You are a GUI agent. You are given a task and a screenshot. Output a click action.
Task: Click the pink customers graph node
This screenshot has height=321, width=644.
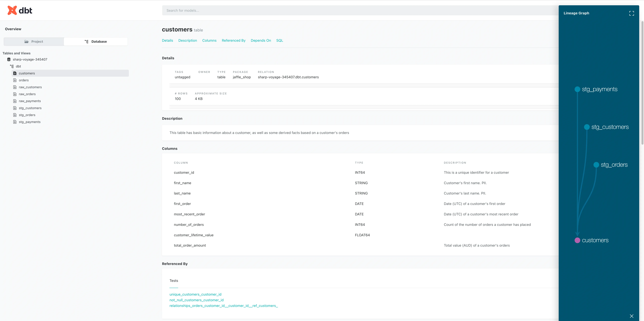click(577, 240)
